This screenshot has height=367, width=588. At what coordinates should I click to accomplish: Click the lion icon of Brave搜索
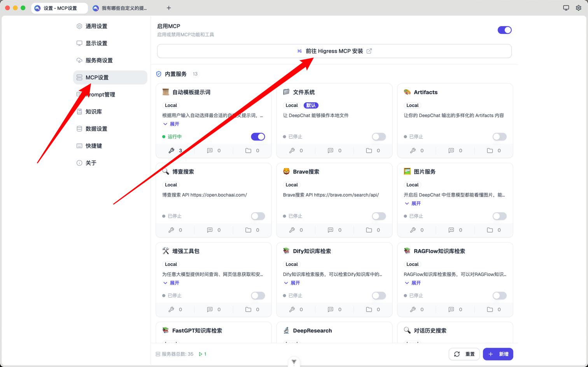point(287,171)
